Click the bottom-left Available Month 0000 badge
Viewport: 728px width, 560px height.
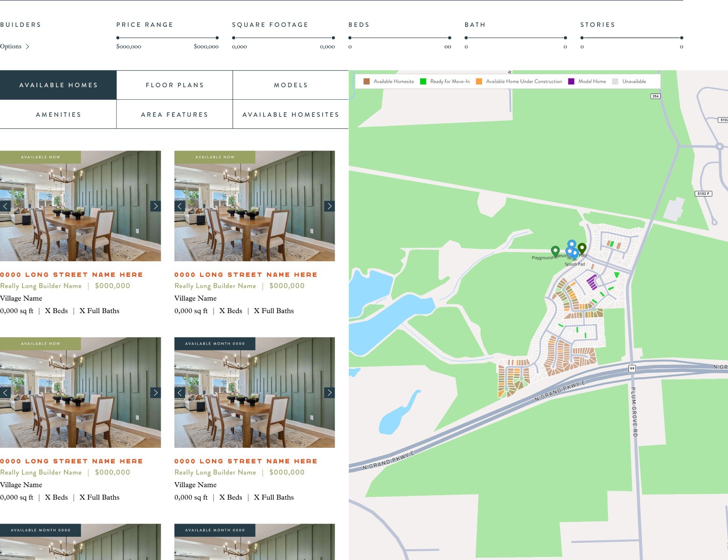coord(41,530)
